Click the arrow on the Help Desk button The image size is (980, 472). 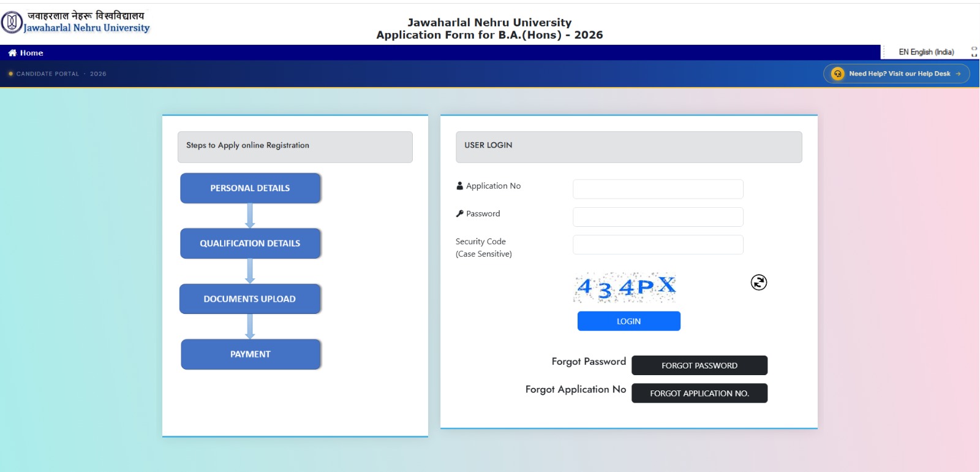[958, 74]
